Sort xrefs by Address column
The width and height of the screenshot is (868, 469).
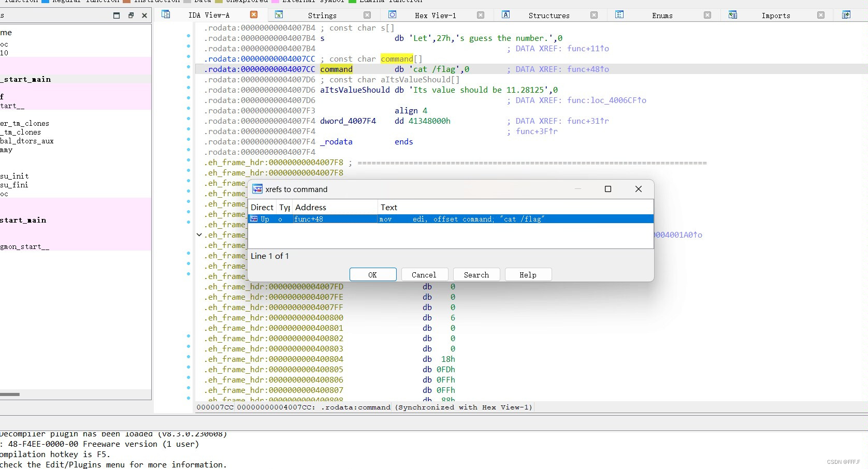(335, 207)
